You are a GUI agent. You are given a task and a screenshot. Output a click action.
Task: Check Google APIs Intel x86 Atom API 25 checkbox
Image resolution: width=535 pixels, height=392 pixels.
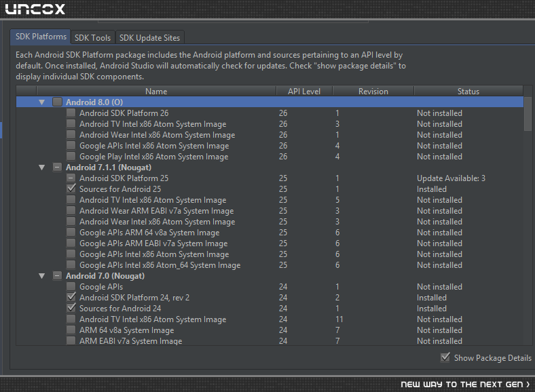(71, 254)
